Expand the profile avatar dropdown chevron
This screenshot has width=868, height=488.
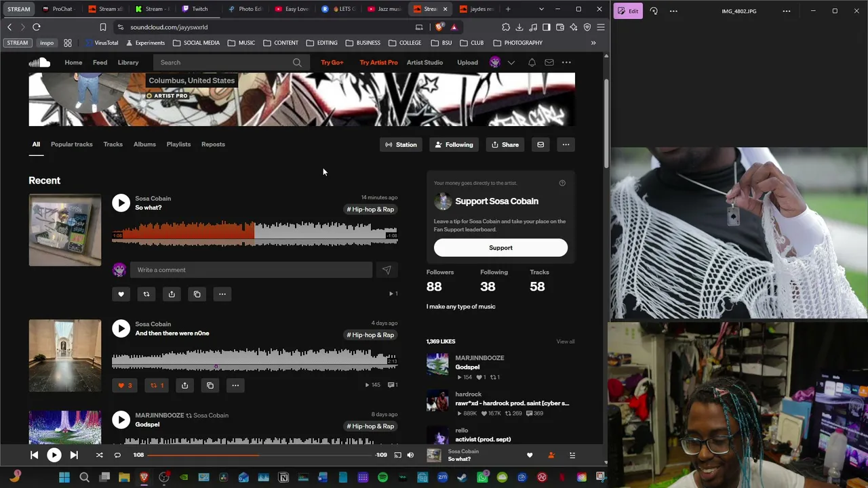[x=511, y=62]
